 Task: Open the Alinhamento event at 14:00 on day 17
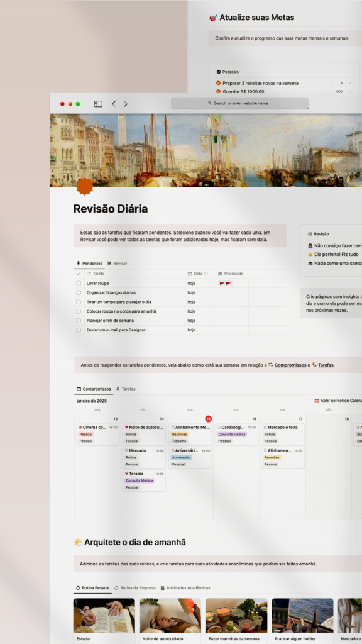[283, 457]
